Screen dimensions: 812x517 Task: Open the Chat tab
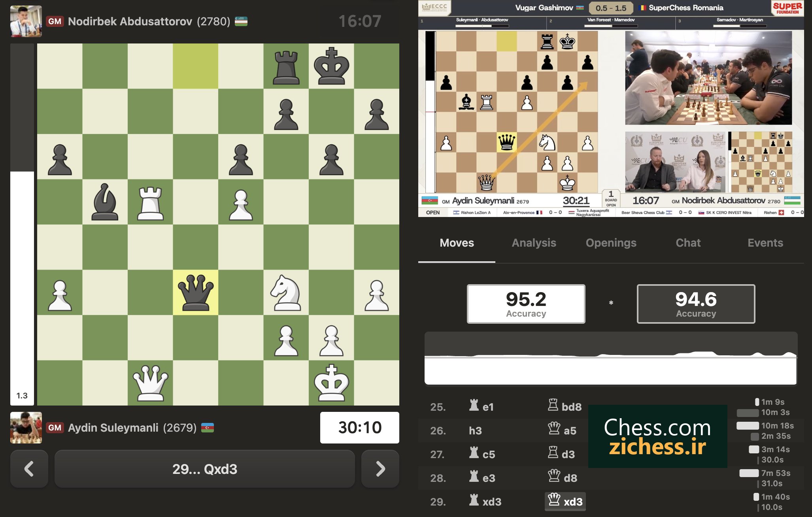[x=688, y=243]
